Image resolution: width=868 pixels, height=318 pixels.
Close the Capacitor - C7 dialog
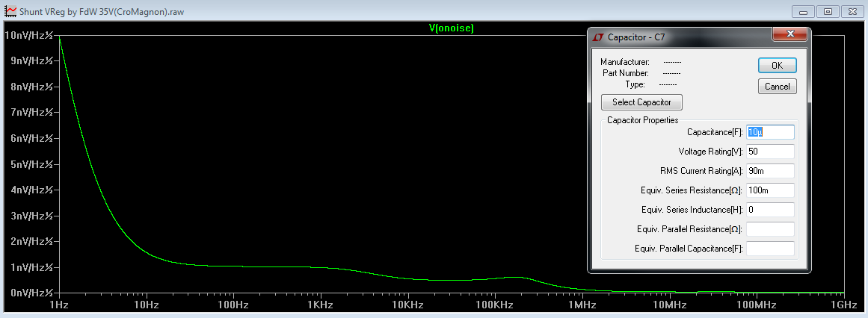click(x=789, y=34)
